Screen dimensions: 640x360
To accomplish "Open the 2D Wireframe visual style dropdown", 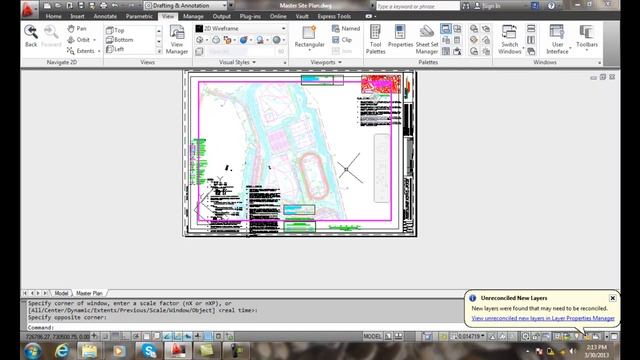I will pos(241,29).
